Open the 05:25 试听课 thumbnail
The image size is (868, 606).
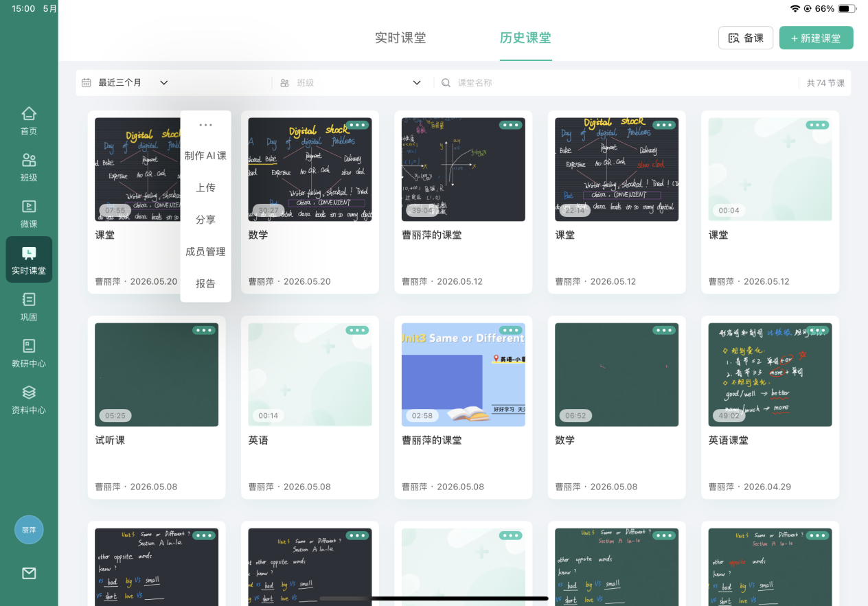pos(157,375)
